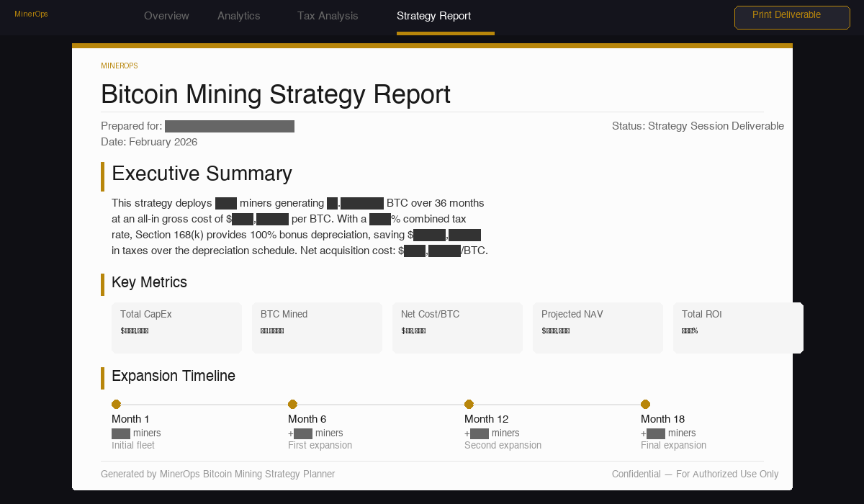Click the Projected NAV metric card

[598, 328]
